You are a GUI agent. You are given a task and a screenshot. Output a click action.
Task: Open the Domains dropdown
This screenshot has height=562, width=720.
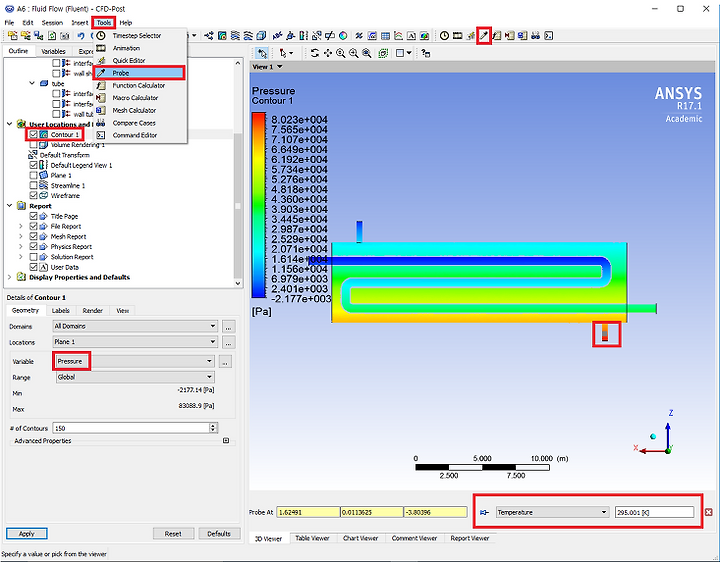coord(135,326)
